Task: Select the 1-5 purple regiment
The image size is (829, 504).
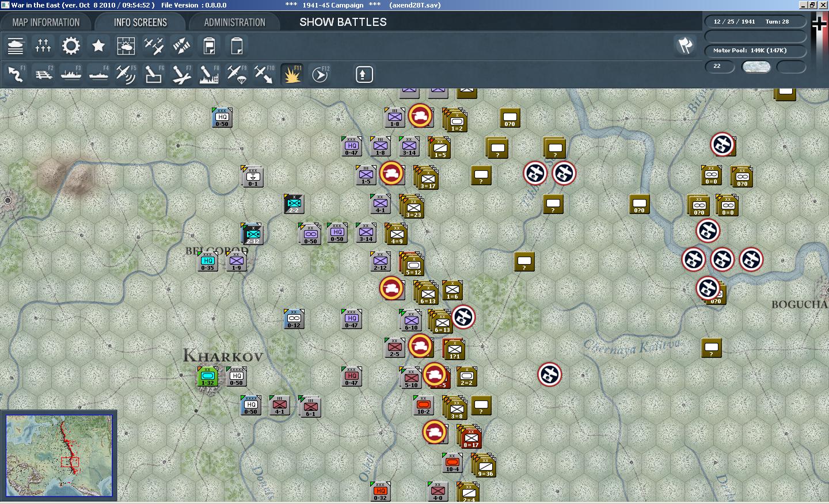Action: (366, 175)
